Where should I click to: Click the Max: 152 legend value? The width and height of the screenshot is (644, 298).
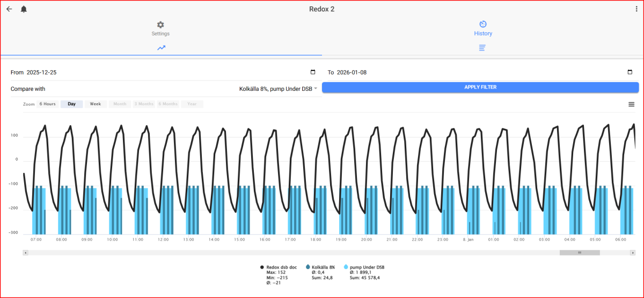[276, 272]
